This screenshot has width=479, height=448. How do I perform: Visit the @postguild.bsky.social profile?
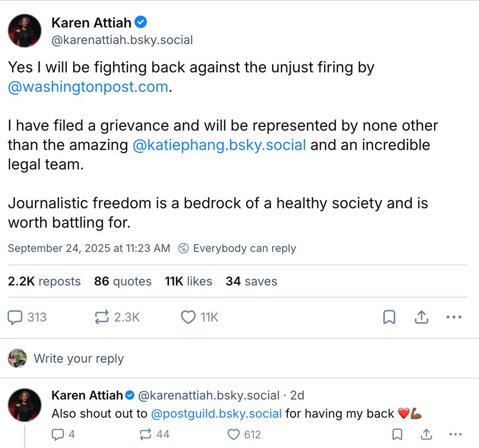[x=216, y=414]
